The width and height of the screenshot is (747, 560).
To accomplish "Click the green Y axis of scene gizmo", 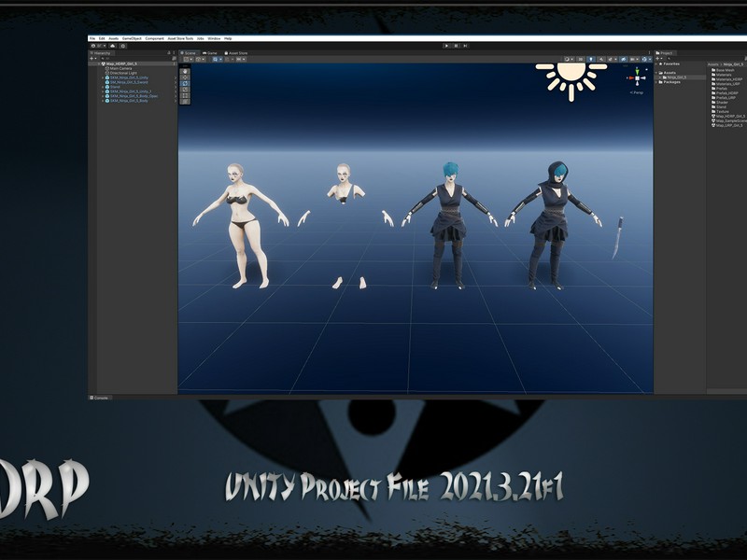I will pyautogui.click(x=637, y=71).
